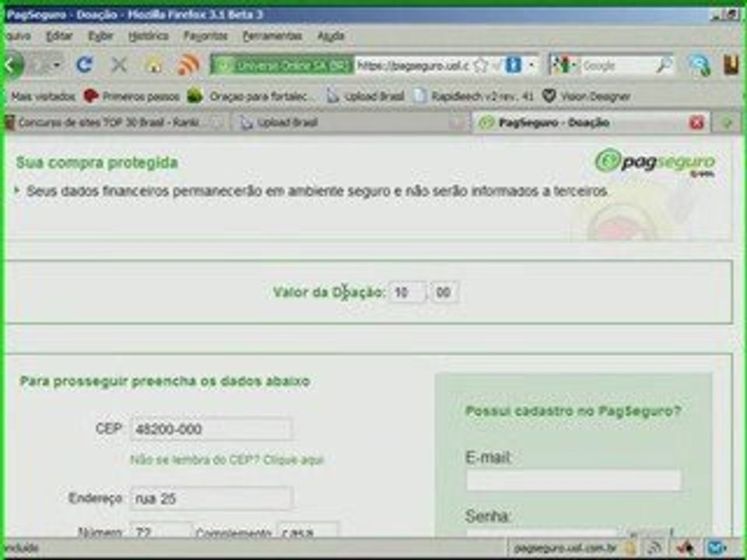This screenshot has width=747, height=560.
Task: Close the Upload Brasil tab
Action: pos(456,124)
